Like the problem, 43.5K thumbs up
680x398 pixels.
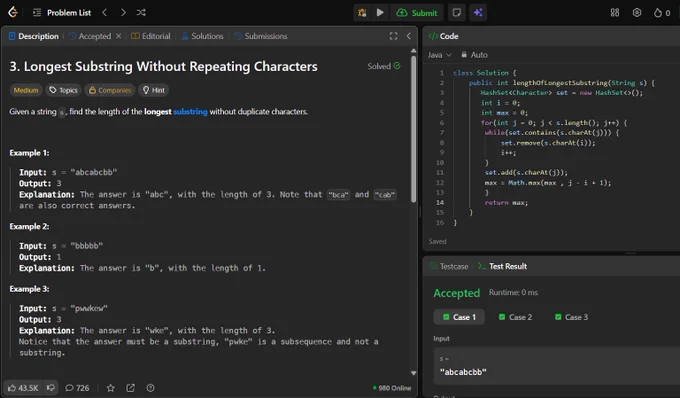click(x=23, y=388)
